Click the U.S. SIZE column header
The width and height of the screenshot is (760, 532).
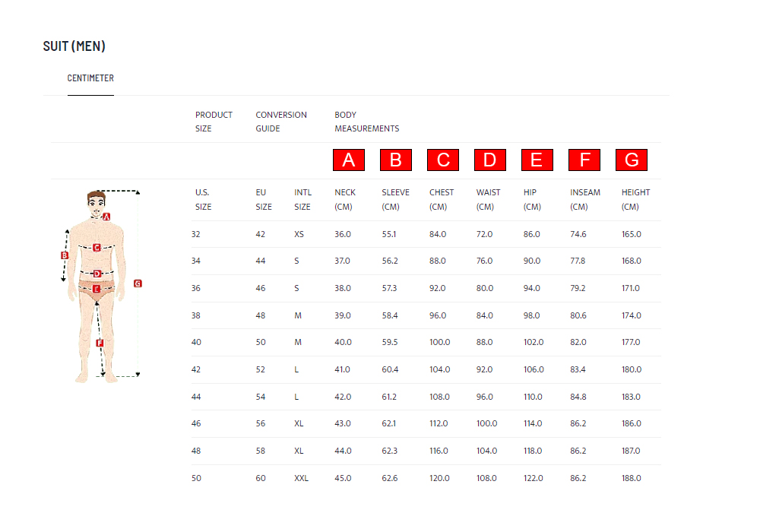coord(203,200)
